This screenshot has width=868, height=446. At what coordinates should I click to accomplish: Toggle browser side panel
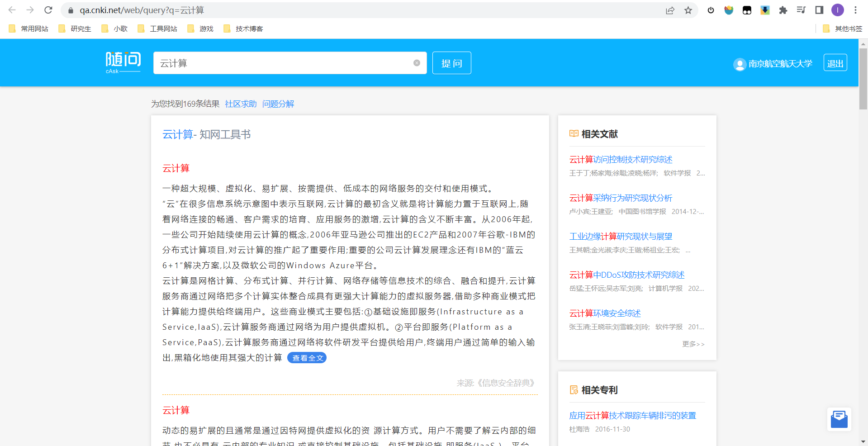click(x=819, y=10)
